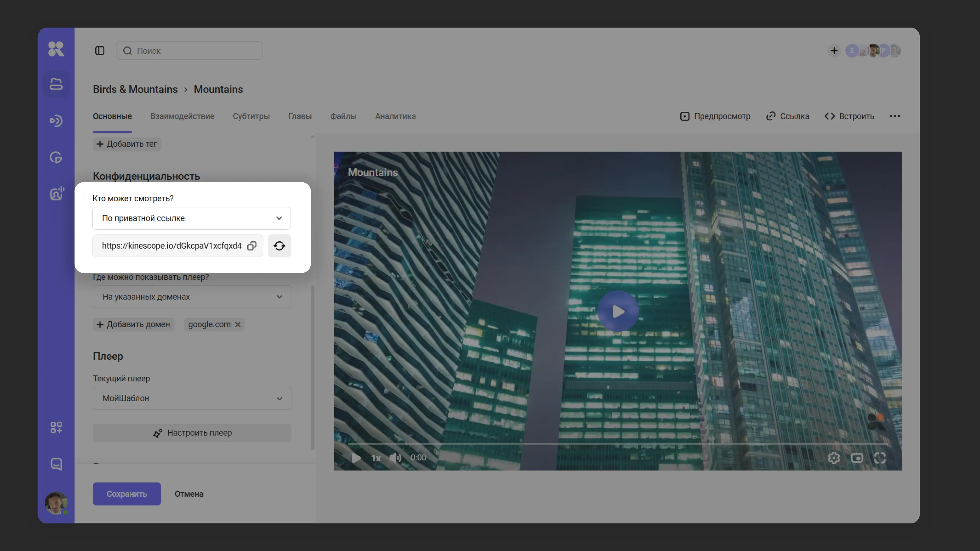Click the Настроить плеер button

[x=192, y=433]
